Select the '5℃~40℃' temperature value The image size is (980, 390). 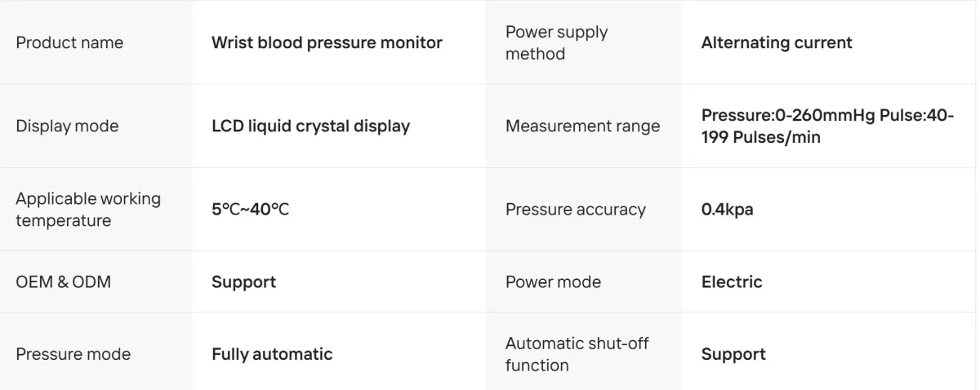click(x=250, y=210)
